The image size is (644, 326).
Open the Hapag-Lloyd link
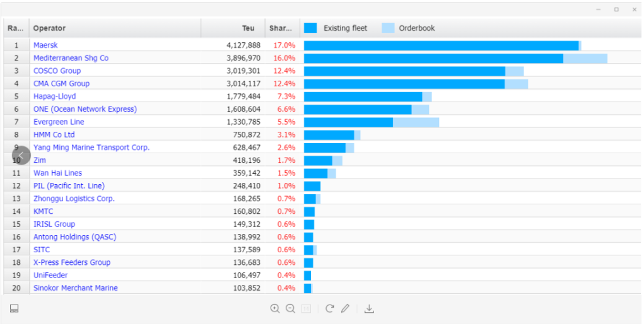55,96
